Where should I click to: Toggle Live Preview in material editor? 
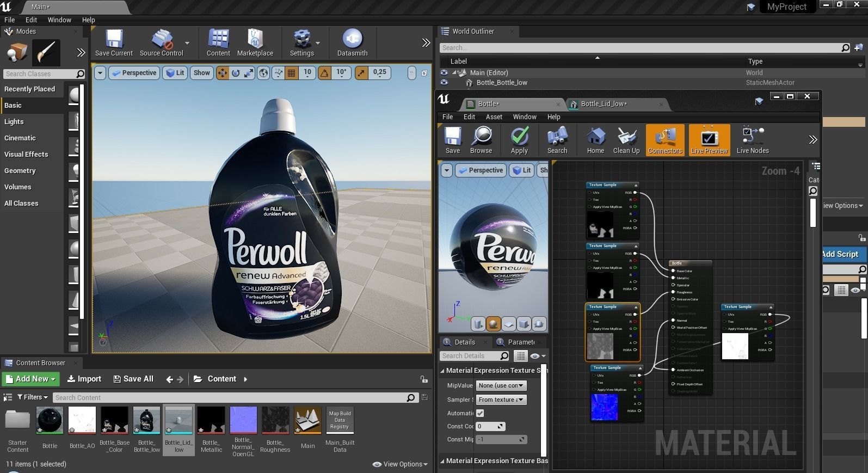[x=709, y=140]
